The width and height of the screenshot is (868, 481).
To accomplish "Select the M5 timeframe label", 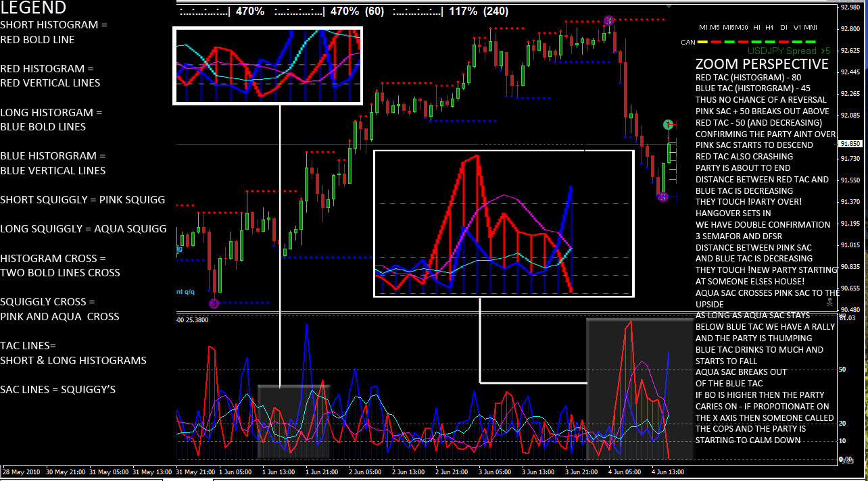I will [715, 28].
